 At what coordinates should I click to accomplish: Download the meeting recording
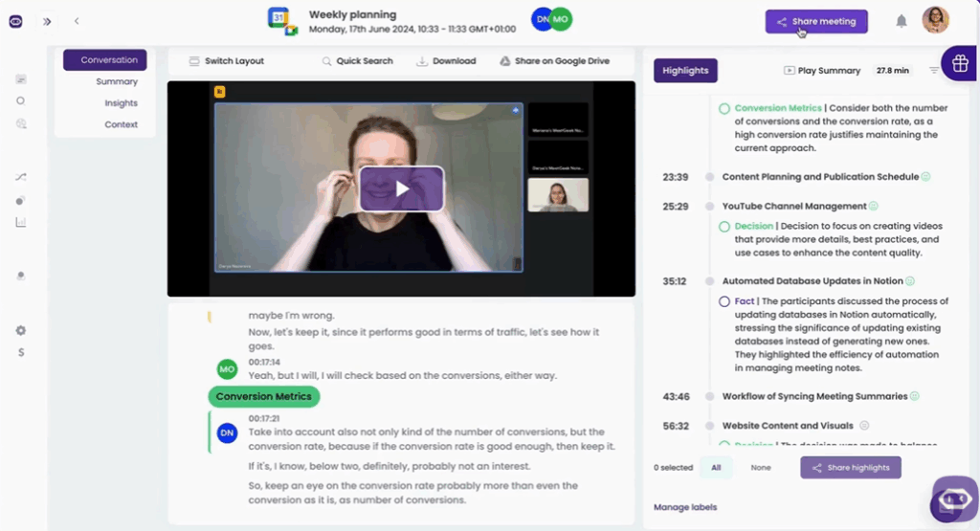pyautogui.click(x=446, y=61)
